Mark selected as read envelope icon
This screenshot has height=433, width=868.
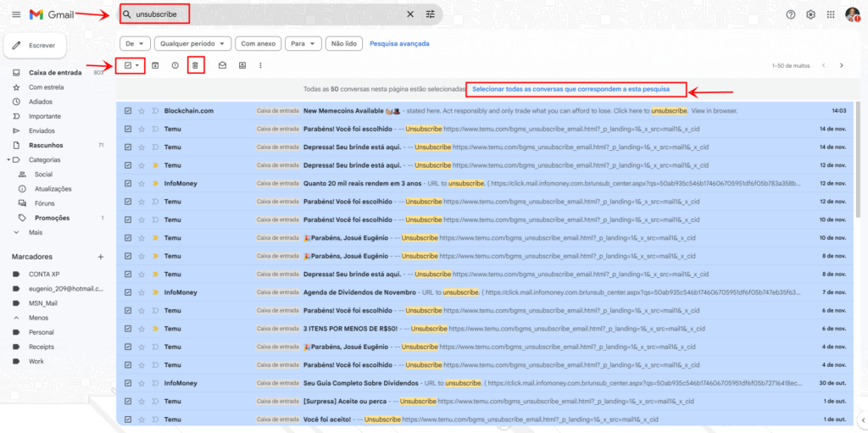tap(223, 65)
